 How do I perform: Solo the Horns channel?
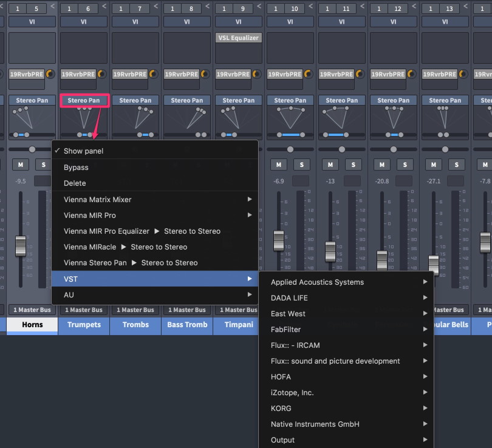point(43,165)
